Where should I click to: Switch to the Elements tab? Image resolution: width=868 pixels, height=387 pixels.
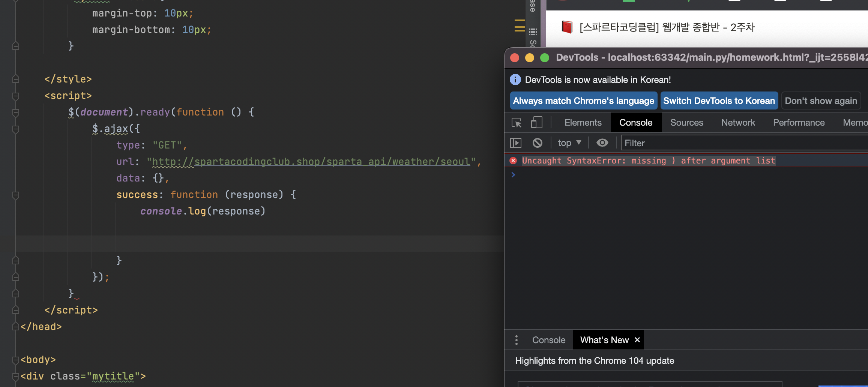[583, 123]
